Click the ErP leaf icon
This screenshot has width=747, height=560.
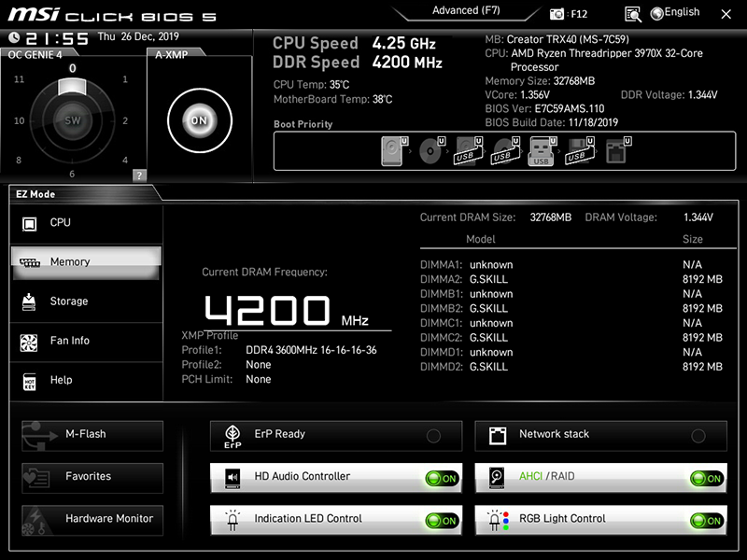(x=233, y=436)
